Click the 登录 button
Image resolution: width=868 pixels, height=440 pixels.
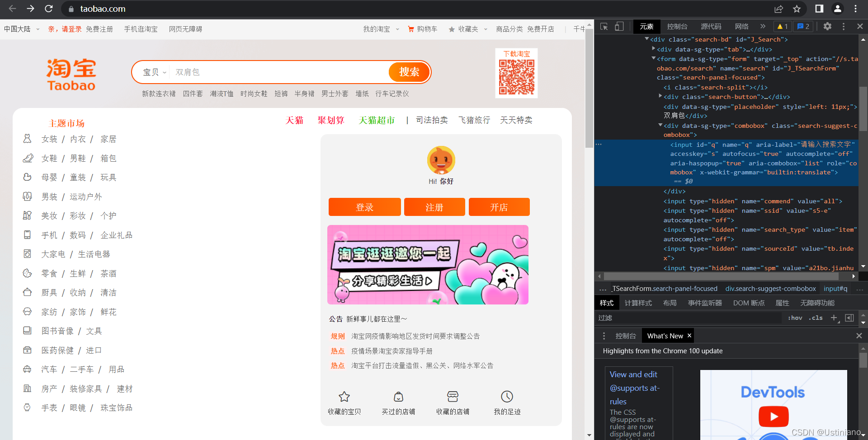(x=364, y=207)
